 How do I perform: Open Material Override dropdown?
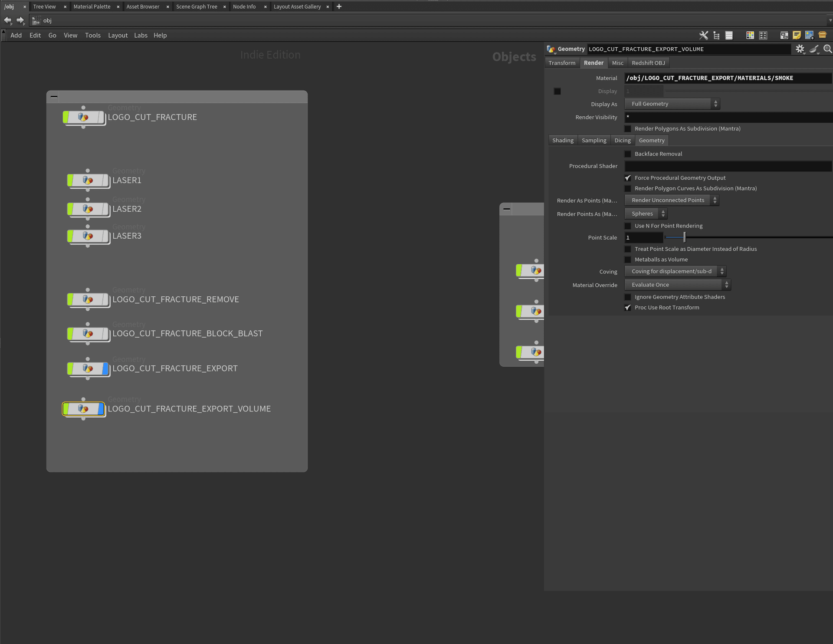coord(678,285)
